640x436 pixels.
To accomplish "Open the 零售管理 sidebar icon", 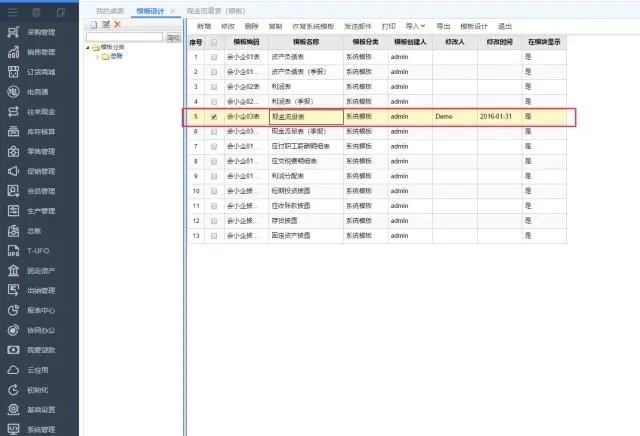I will pyautogui.click(x=13, y=151).
